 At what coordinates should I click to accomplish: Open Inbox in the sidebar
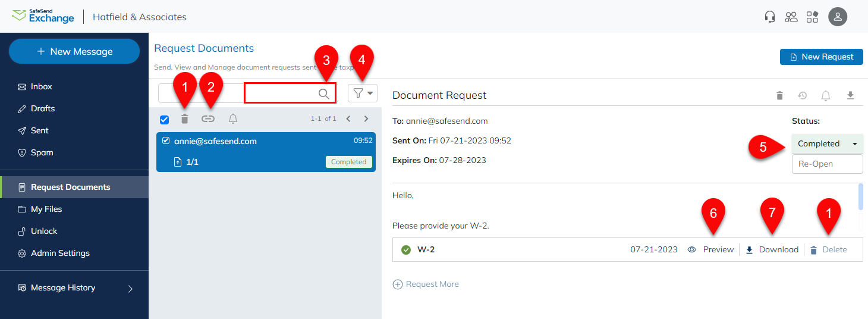tap(42, 86)
